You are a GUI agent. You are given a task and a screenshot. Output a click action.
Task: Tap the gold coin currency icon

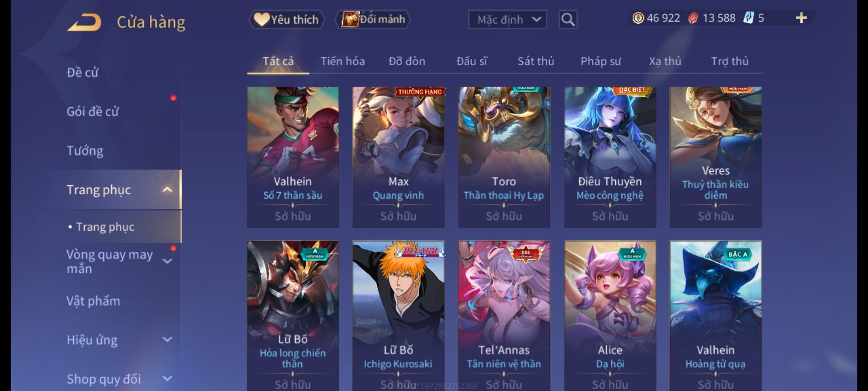point(638,18)
